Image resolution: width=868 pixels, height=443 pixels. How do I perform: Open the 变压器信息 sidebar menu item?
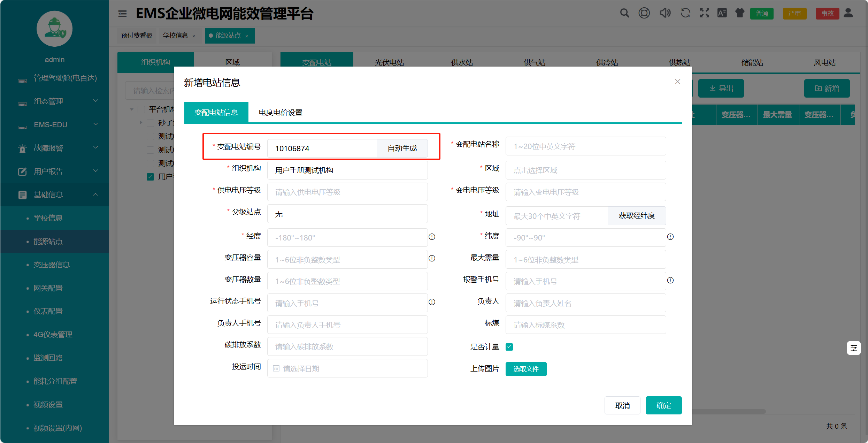(x=52, y=265)
